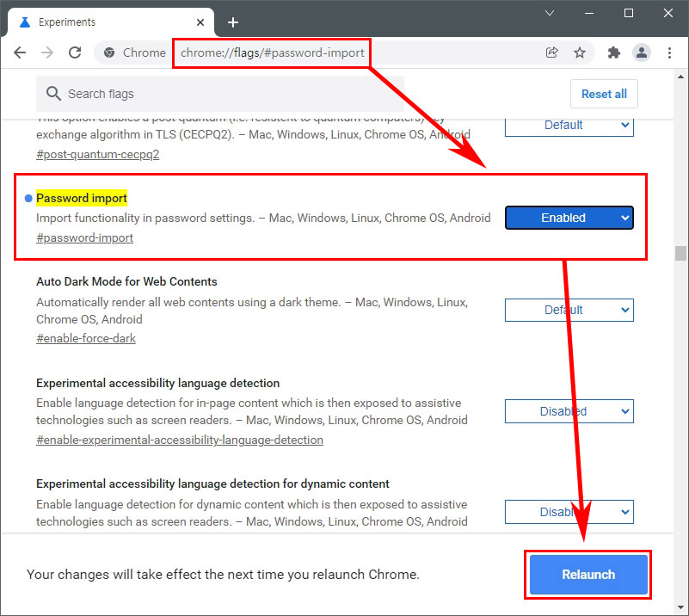Click 'Import functionality in password settings' text
The image size is (689, 616).
click(145, 218)
